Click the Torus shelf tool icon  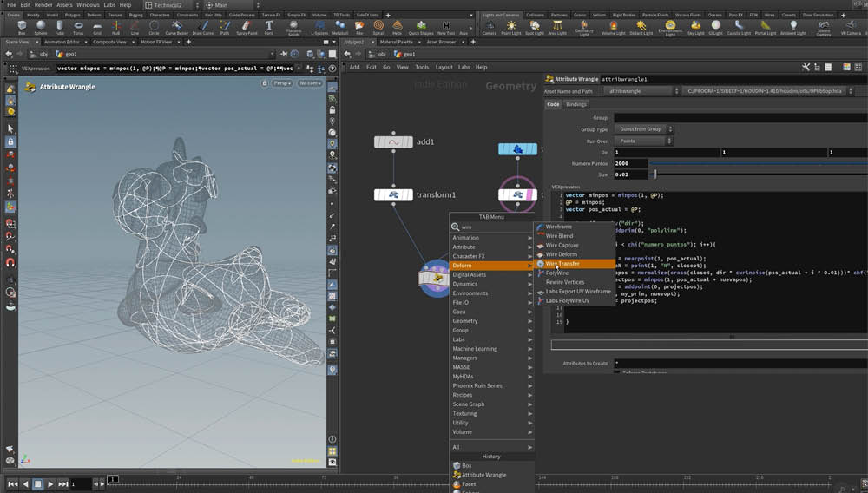tap(79, 27)
